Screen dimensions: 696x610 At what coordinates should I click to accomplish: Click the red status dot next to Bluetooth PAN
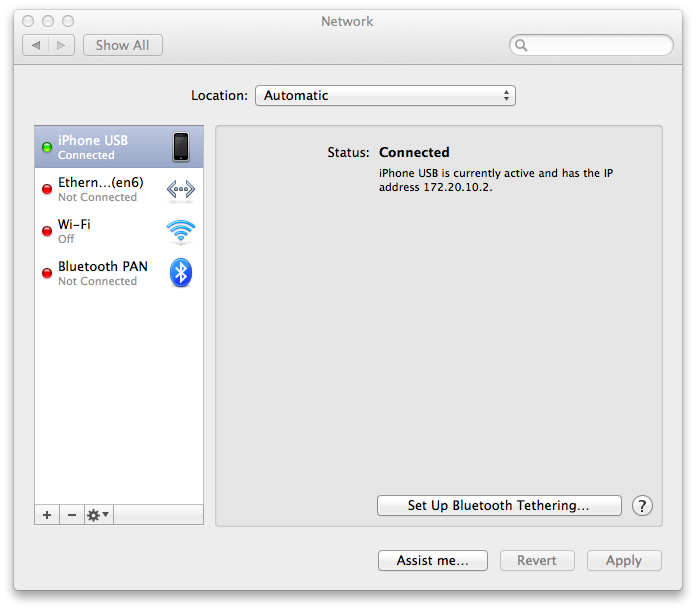click(x=47, y=273)
